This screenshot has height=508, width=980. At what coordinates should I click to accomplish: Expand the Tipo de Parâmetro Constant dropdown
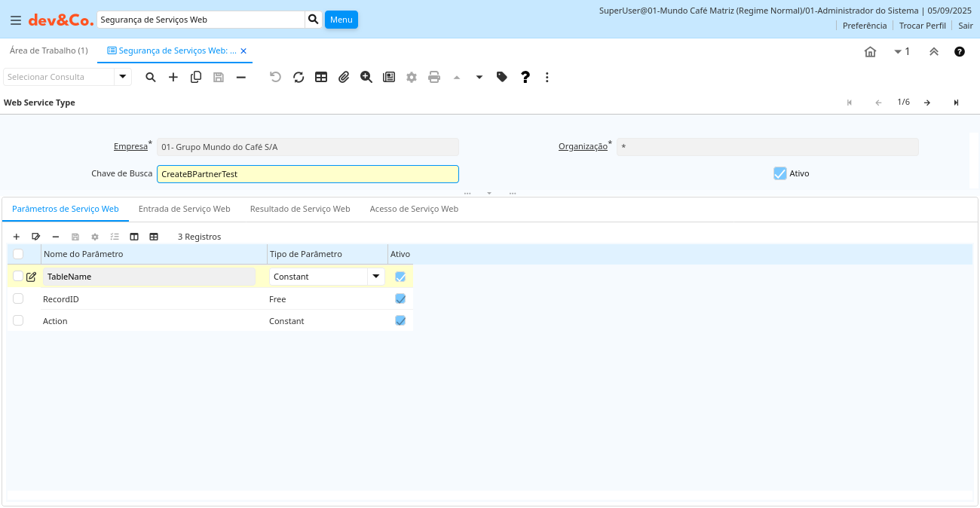click(x=375, y=277)
